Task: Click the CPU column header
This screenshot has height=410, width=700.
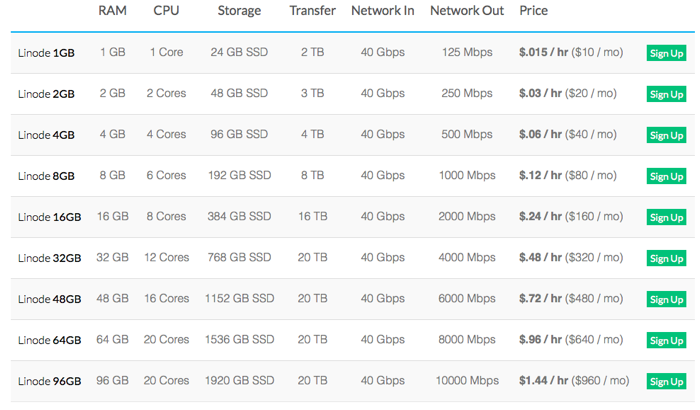Action: (x=166, y=11)
